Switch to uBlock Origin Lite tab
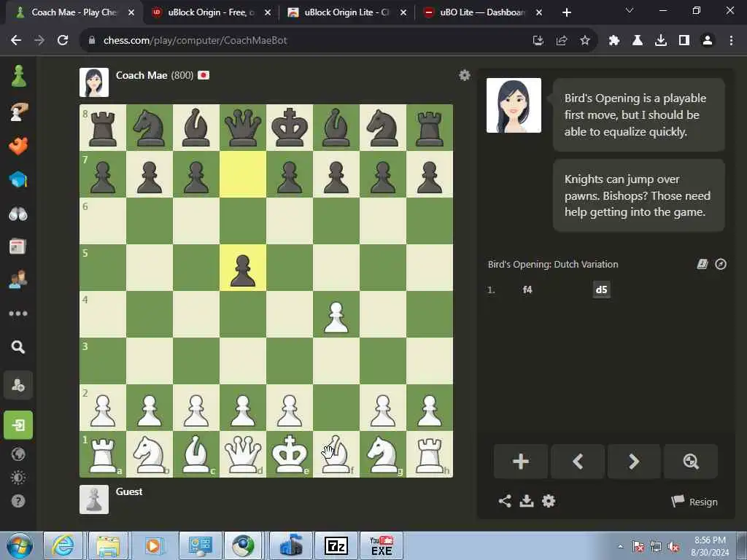Screen dimensions: 747x560 (347, 12)
